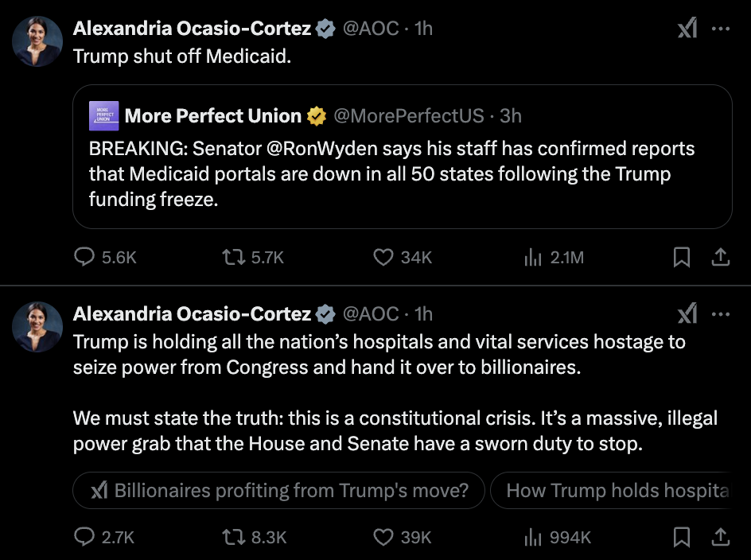The height and width of the screenshot is (560, 751).
Task: Click 'Billionaires profiting from Trump's move?' suggestion
Action: [278, 491]
